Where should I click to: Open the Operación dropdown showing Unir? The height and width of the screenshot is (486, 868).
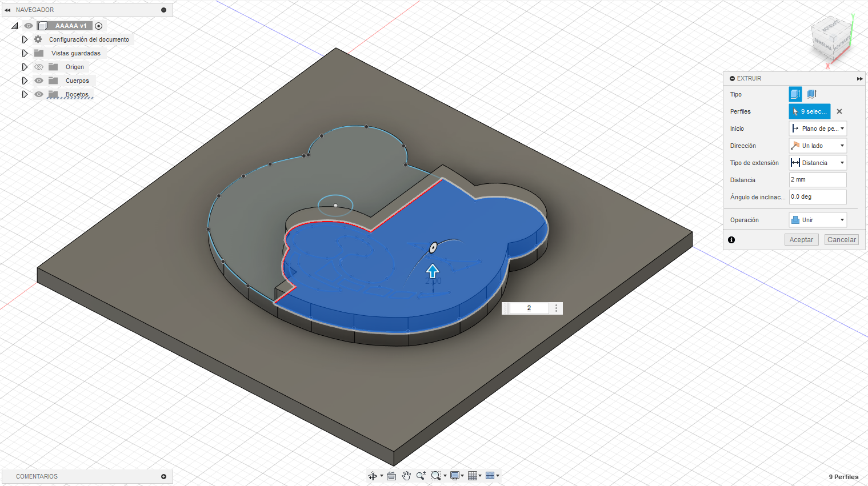pyautogui.click(x=818, y=220)
